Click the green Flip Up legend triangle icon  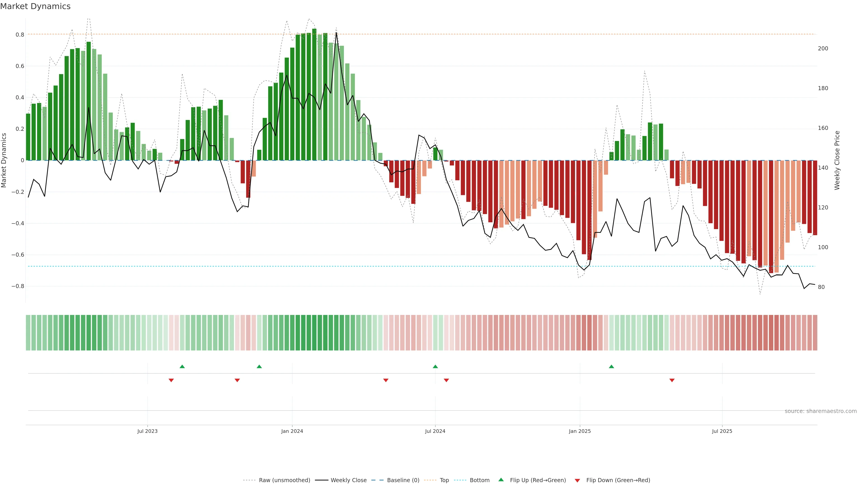click(501, 480)
